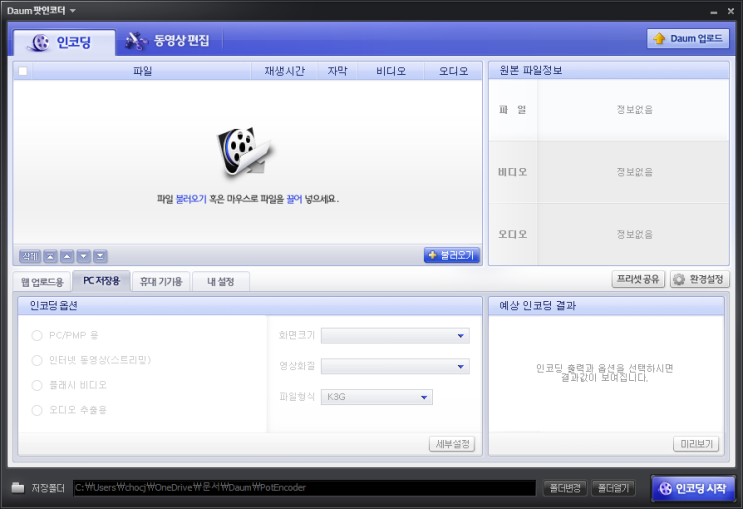
Task: Click the film reel icon in the drop area
Action: tap(244, 152)
